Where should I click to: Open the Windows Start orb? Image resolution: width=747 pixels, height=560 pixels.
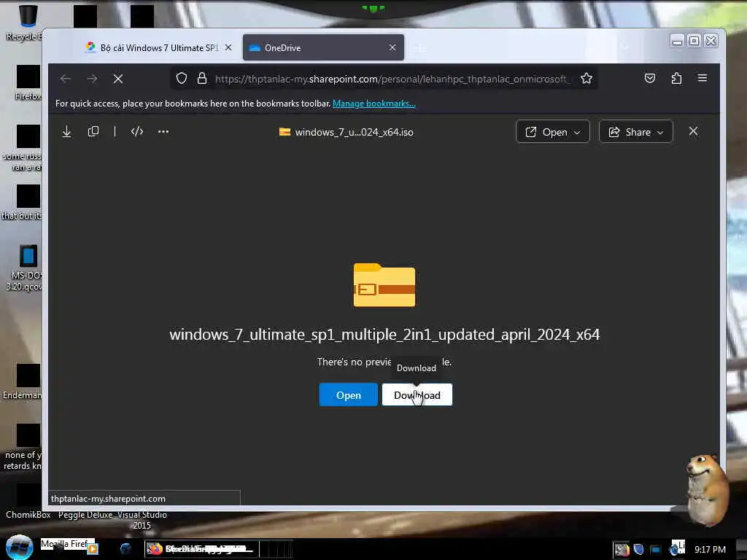[20, 548]
